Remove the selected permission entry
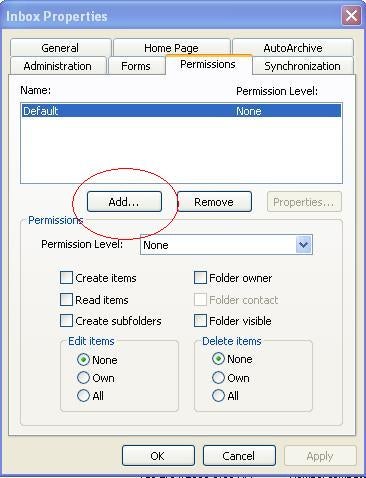The height and width of the screenshot is (478, 366). pyautogui.click(x=214, y=202)
